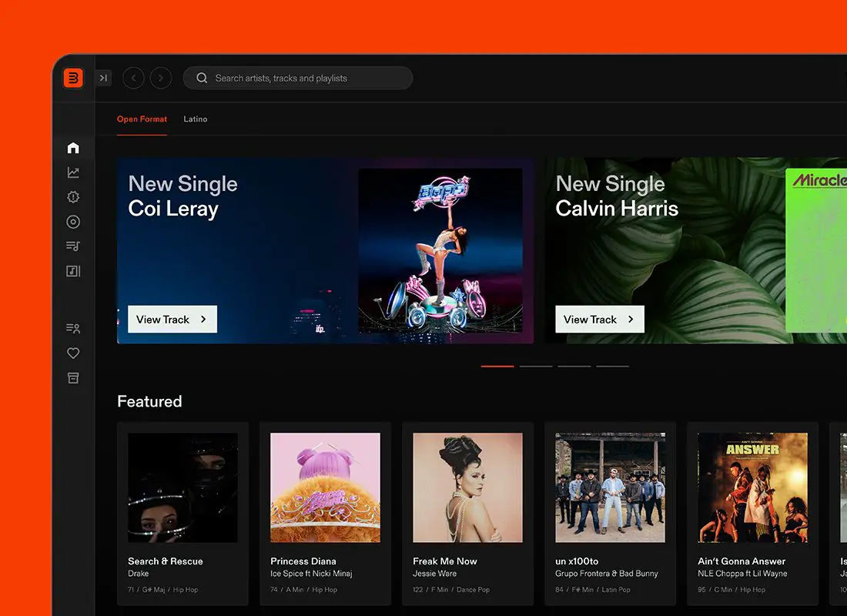Image resolution: width=847 pixels, height=616 pixels.
Task: Select the Open Format tab
Action: tap(142, 119)
